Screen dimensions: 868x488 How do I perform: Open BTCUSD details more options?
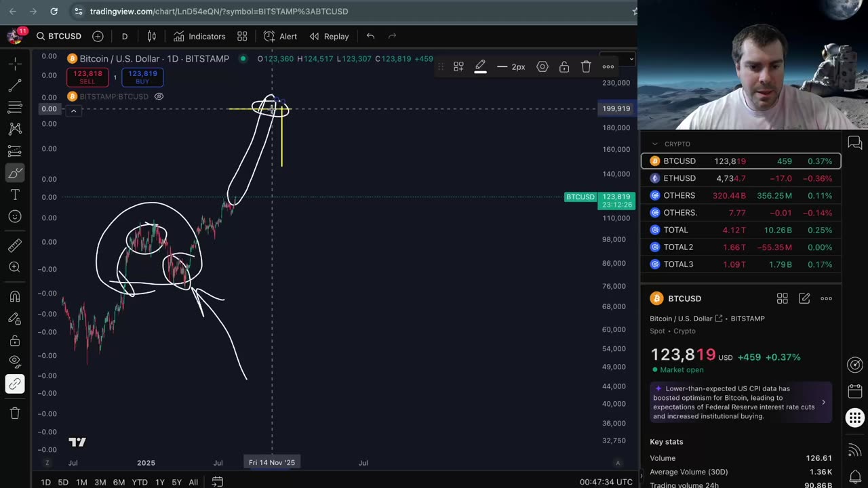coord(826,298)
